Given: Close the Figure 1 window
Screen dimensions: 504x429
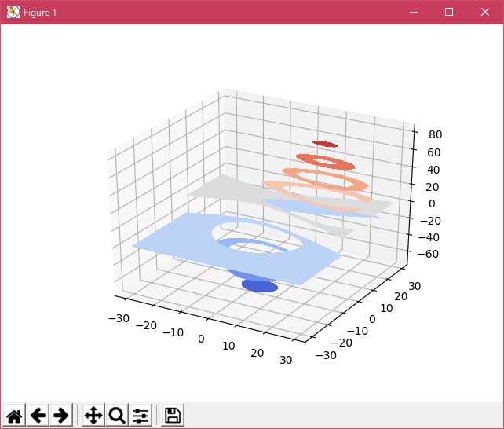Looking at the screenshot, I should coord(484,13).
